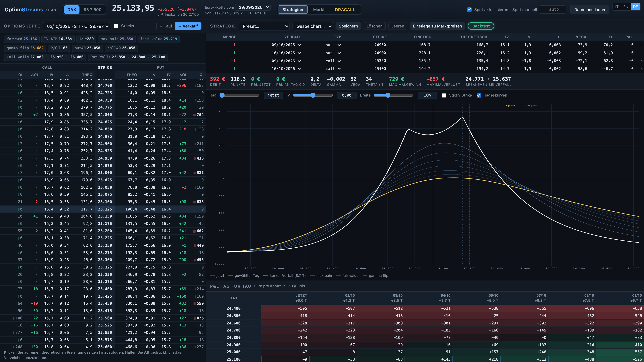Image resolution: width=644 pixels, height=362 pixels.
Task: Click strike field 24950 in strategy table
Action: coord(380,45)
